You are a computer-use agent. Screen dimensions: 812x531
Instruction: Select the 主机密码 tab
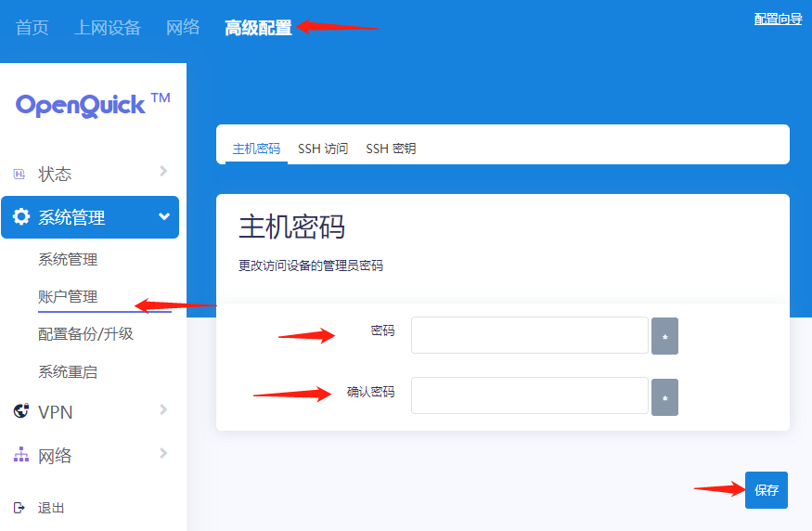(256, 149)
